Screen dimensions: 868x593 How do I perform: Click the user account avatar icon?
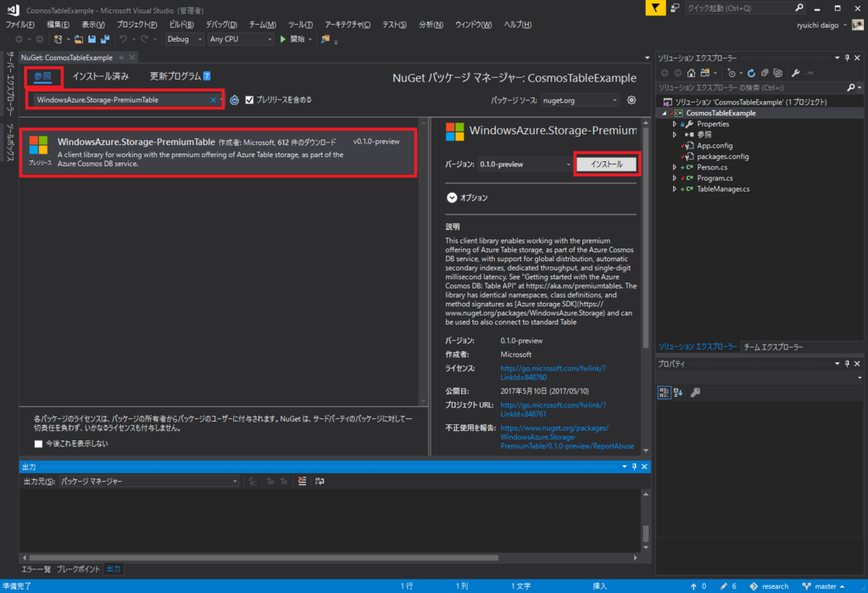click(x=858, y=25)
